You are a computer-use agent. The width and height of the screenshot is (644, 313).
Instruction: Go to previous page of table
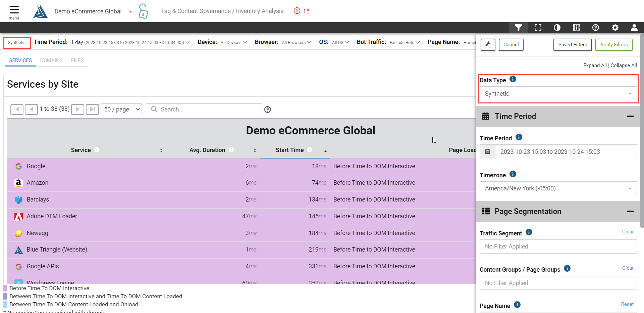pyautogui.click(x=32, y=109)
